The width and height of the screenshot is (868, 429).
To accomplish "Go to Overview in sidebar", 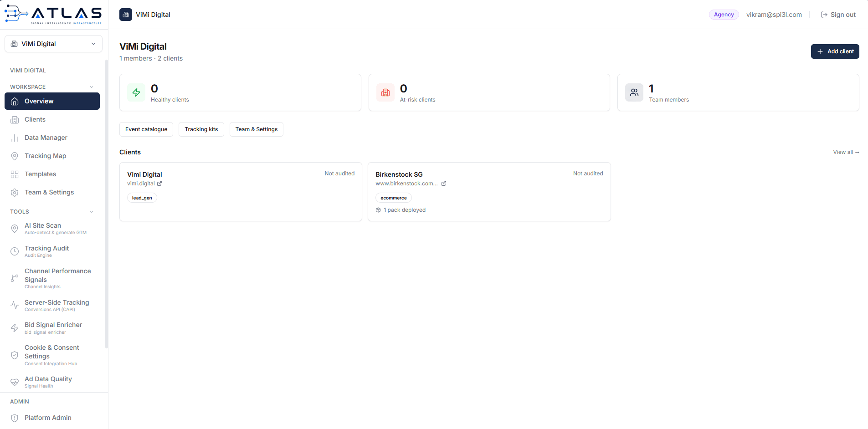I will click(52, 101).
